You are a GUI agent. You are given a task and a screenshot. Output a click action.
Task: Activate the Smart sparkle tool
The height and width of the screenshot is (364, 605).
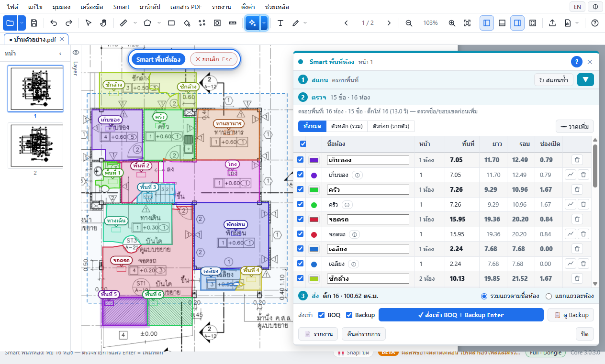(253, 23)
